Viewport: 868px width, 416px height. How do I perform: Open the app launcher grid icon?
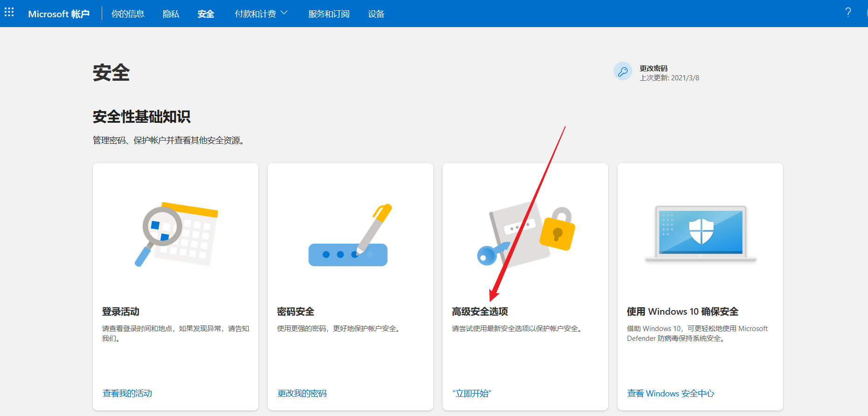coord(9,12)
